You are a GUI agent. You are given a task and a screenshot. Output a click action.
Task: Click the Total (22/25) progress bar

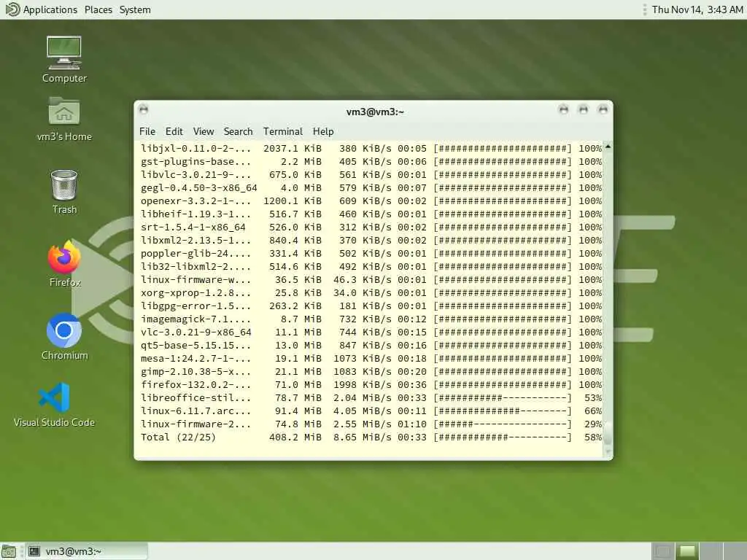pyautogui.click(x=503, y=437)
